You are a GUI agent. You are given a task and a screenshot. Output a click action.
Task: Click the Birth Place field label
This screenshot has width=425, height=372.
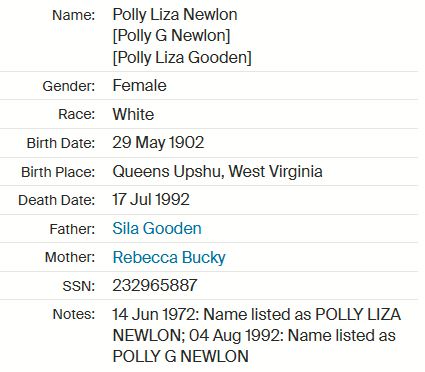pyautogui.click(x=58, y=172)
